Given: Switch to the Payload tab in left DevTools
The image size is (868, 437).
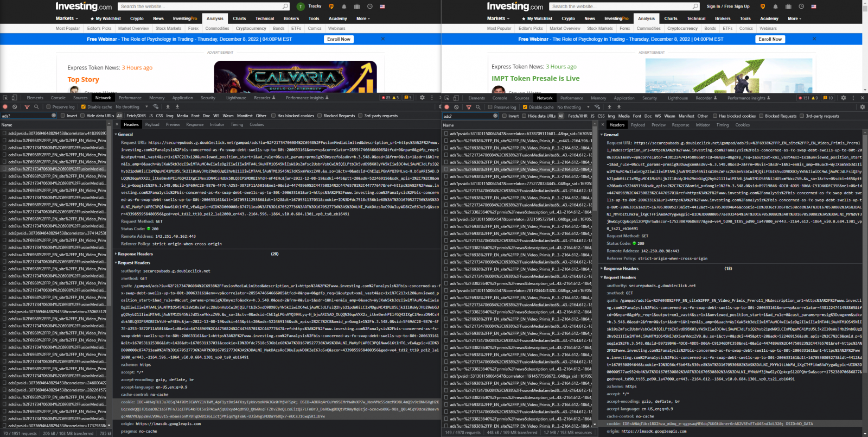Looking at the screenshot, I should pyautogui.click(x=152, y=124).
